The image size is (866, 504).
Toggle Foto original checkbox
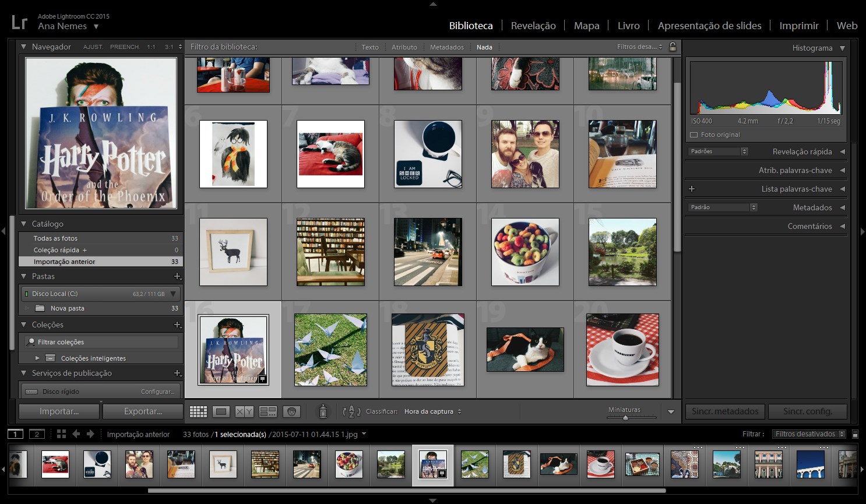pyautogui.click(x=693, y=135)
